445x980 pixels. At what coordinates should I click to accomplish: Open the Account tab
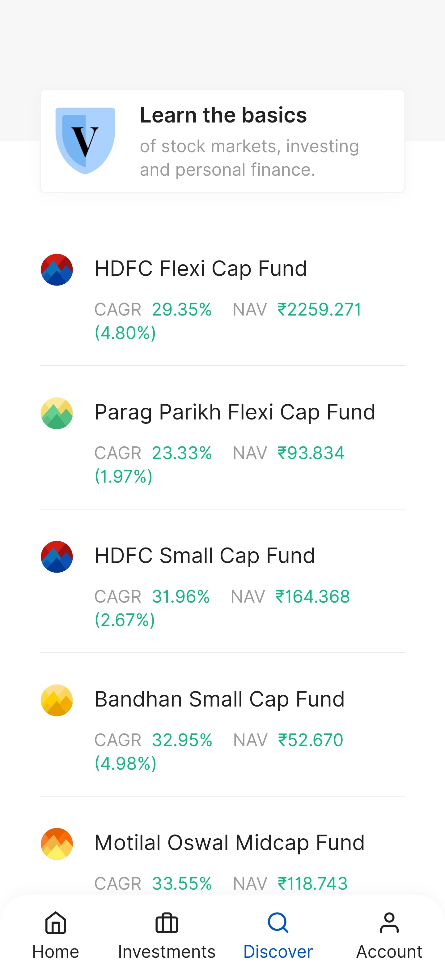coord(389,935)
